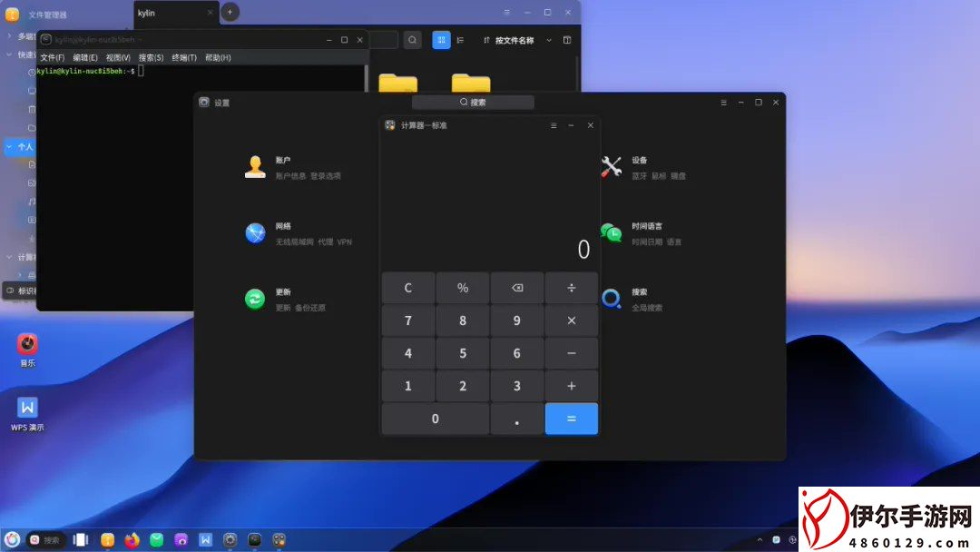Open the calculator hamburger menu
980x552 pixels.
click(x=554, y=125)
